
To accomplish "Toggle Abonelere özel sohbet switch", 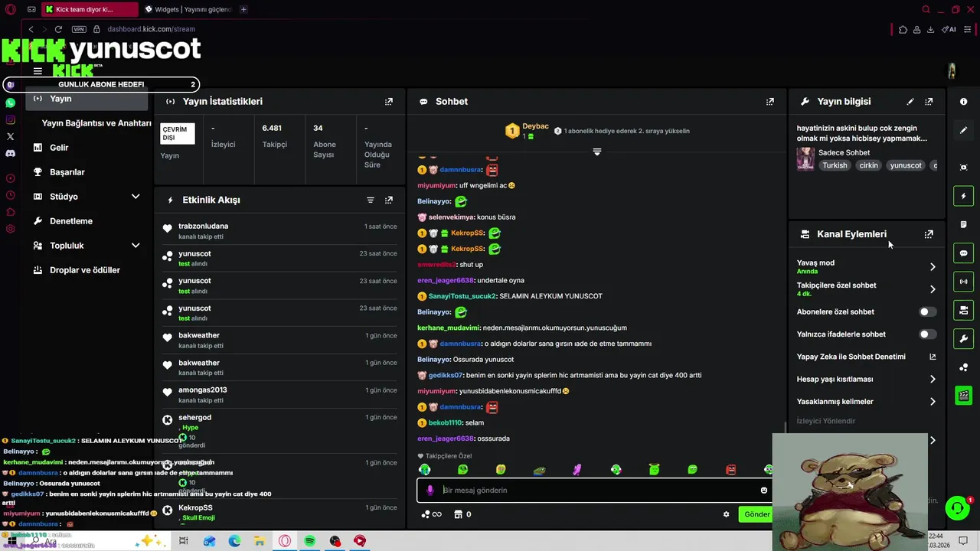I will pyautogui.click(x=927, y=311).
